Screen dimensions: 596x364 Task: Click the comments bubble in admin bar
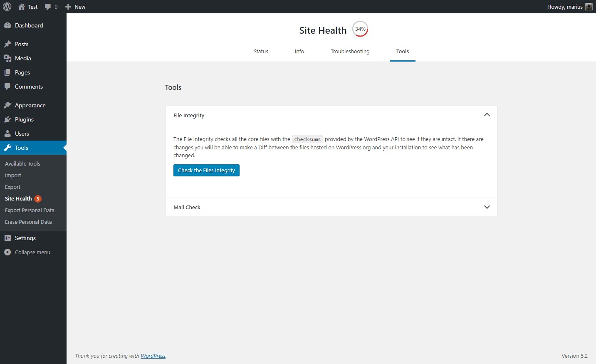pyautogui.click(x=48, y=7)
